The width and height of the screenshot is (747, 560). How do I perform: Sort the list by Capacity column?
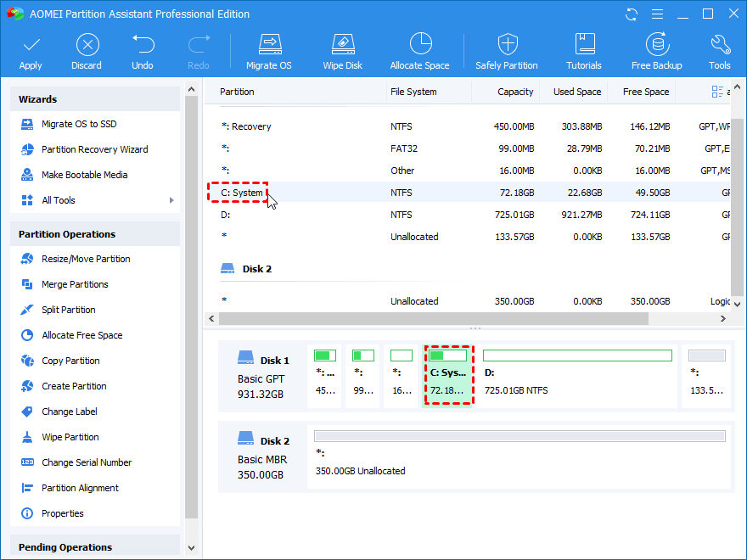point(515,92)
